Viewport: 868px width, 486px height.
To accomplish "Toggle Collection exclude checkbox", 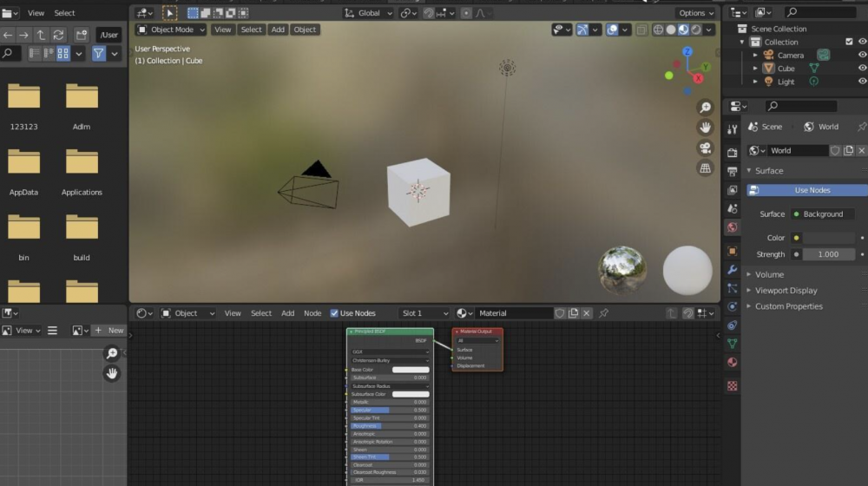I will [849, 42].
